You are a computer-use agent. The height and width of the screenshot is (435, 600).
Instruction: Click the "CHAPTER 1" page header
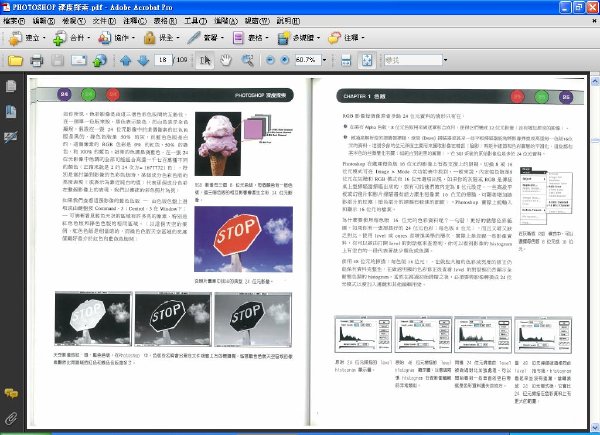tap(359, 96)
